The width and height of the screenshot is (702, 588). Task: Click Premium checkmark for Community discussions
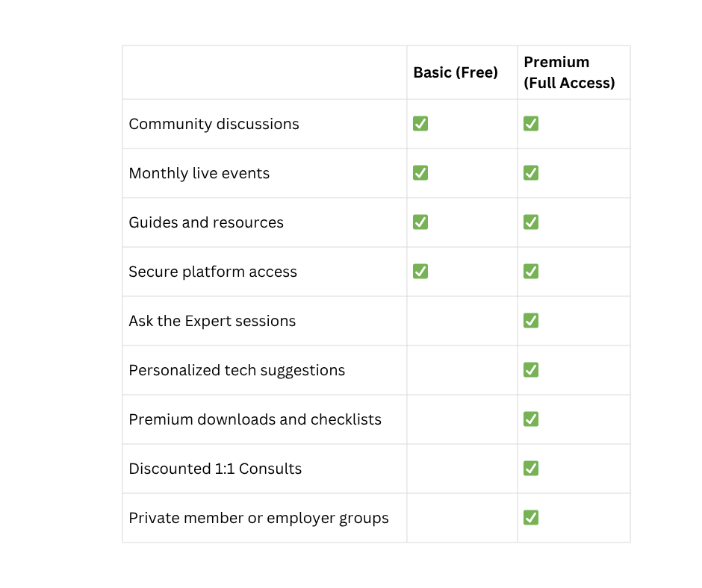tap(530, 124)
